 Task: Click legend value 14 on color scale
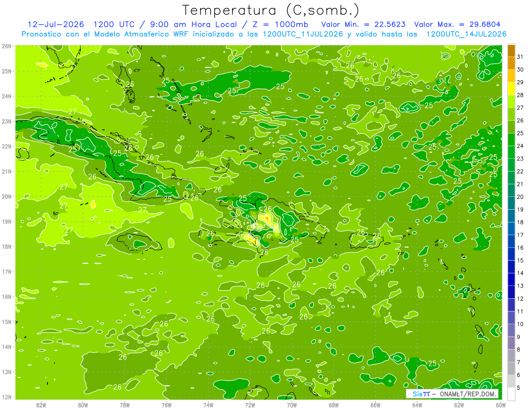(520, 273)
